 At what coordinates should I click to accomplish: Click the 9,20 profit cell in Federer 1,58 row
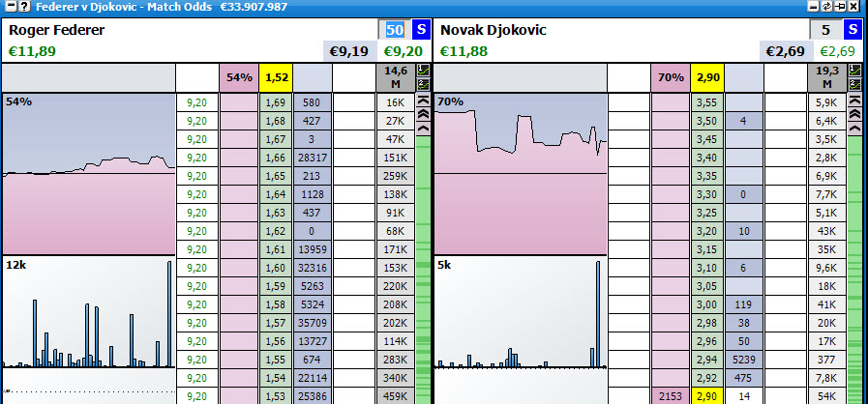pos(197,304)
